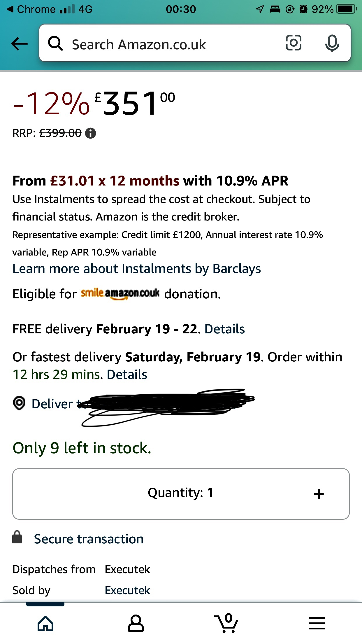Open account profile tab
362x644 pixels.
point(136,623)
